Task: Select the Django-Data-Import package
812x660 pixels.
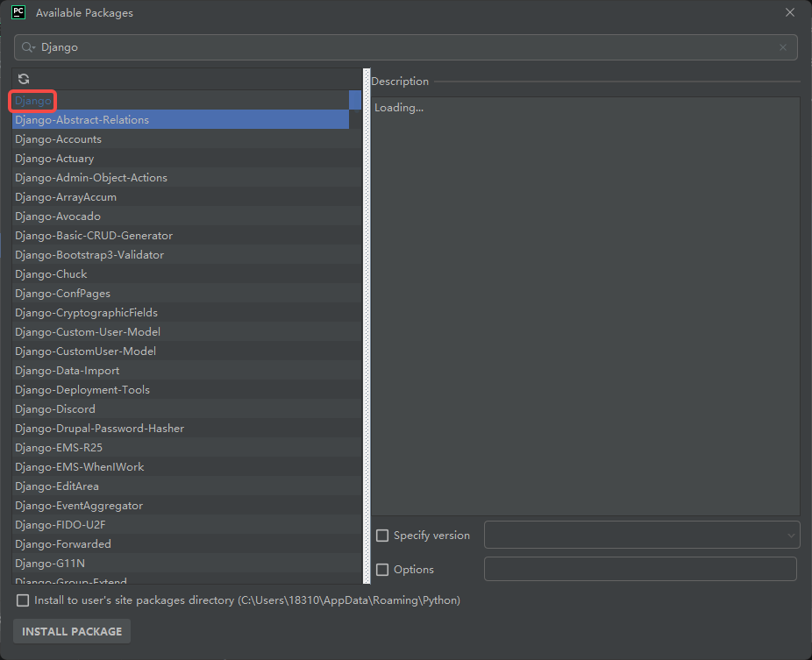Action: coord(187,370)
